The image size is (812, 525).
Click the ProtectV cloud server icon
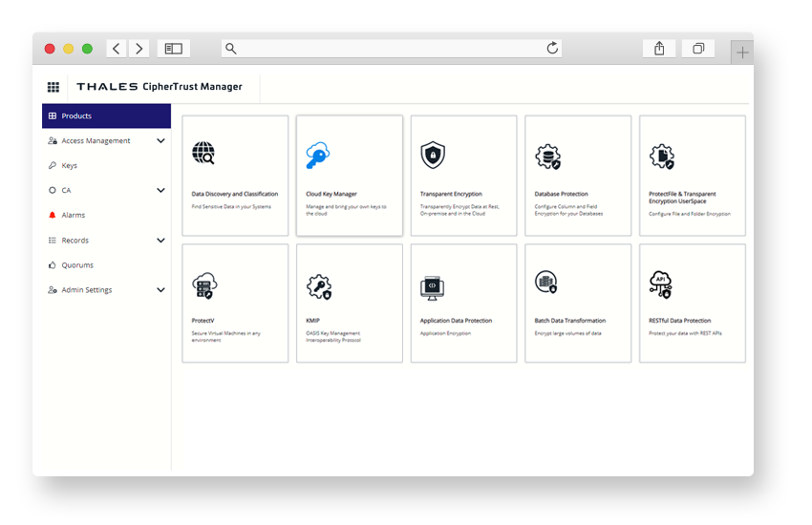(x=204, y=285)
